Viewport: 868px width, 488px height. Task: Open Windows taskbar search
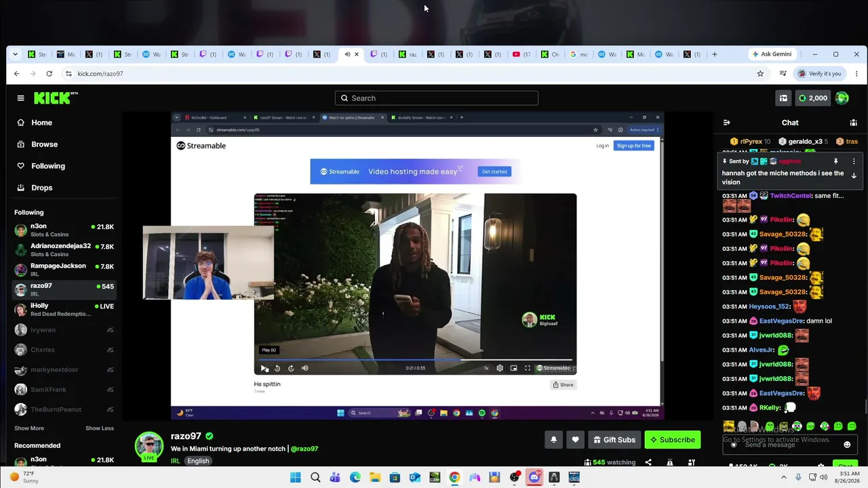[315, 477]
